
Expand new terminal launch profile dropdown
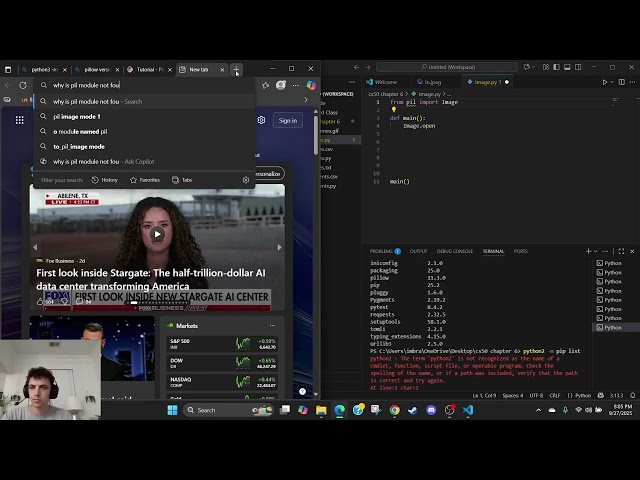[596, 251]
